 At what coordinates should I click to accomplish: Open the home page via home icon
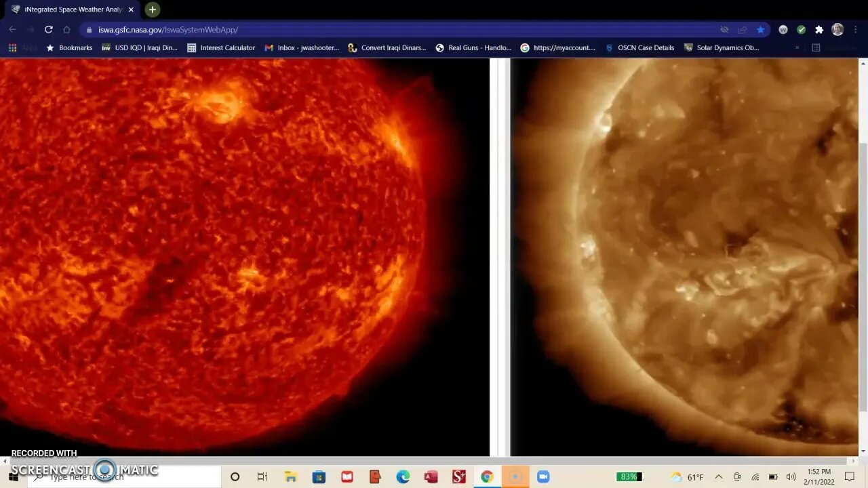coord(66,30)
